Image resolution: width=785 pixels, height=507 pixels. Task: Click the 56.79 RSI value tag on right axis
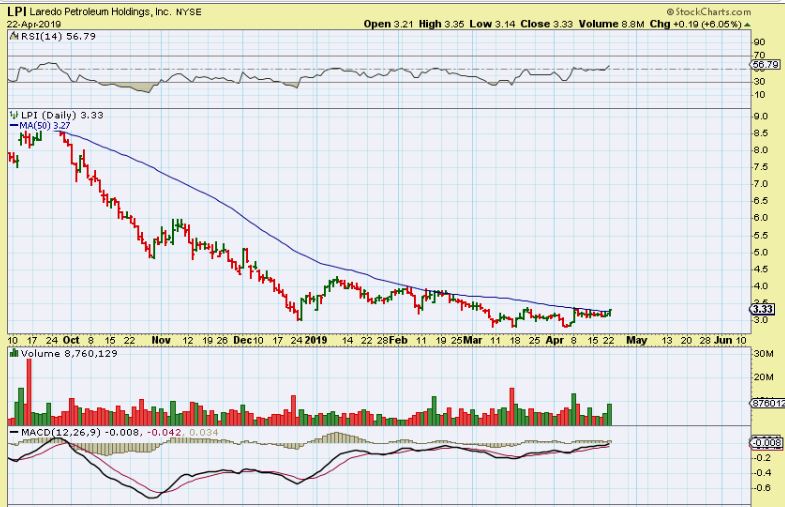point(765,64)
